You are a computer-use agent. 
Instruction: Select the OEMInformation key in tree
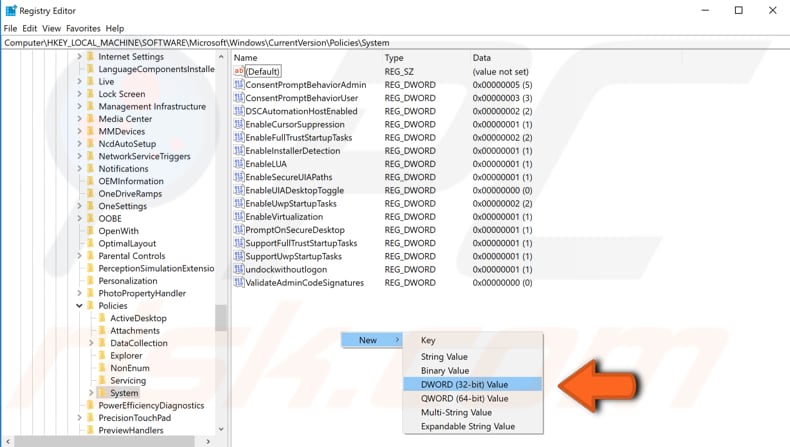point(130,181)
